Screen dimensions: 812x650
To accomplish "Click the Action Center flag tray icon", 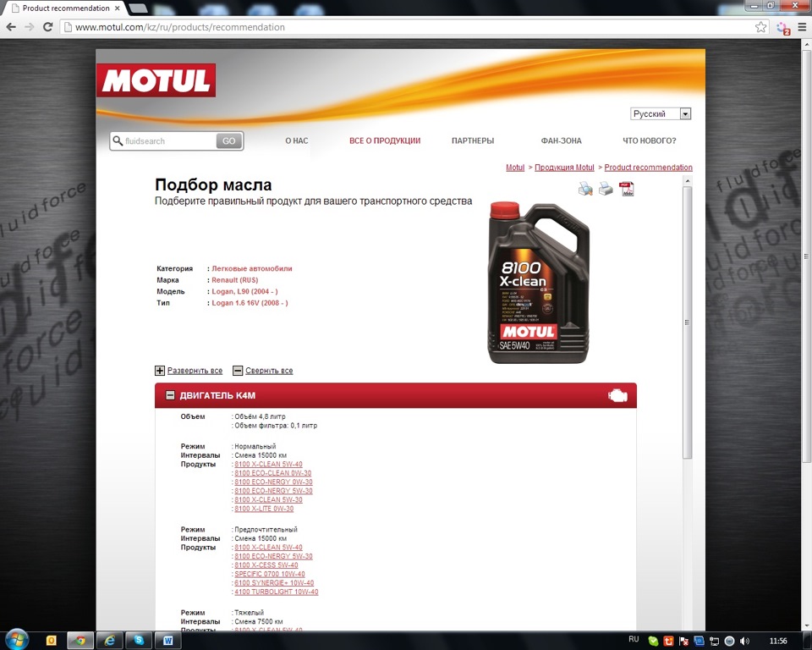I will 683,642.
